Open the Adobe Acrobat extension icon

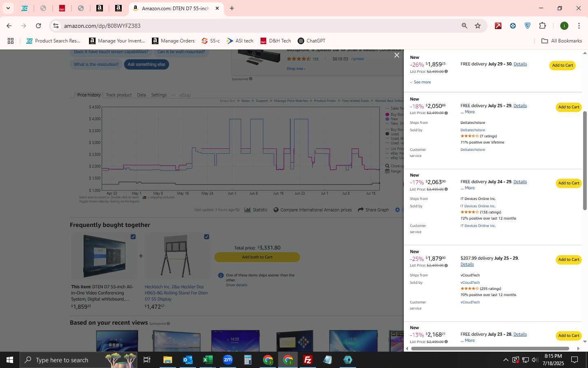(498, 26)
